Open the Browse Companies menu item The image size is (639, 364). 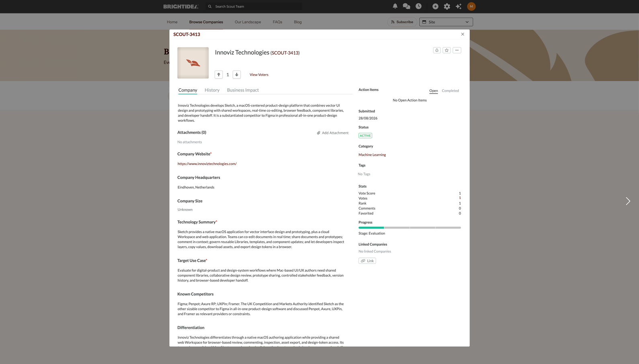(206, 22)
